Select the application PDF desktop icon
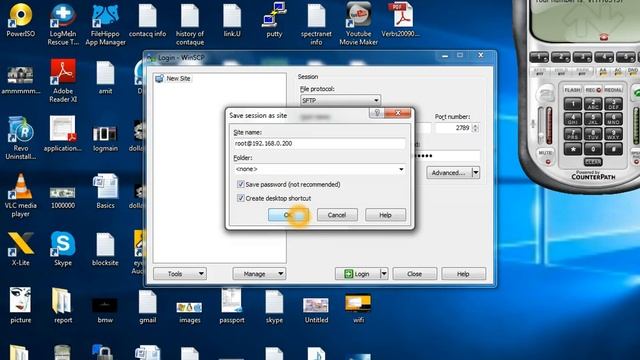Screen dimensions: 640x360 click(62, 134)
